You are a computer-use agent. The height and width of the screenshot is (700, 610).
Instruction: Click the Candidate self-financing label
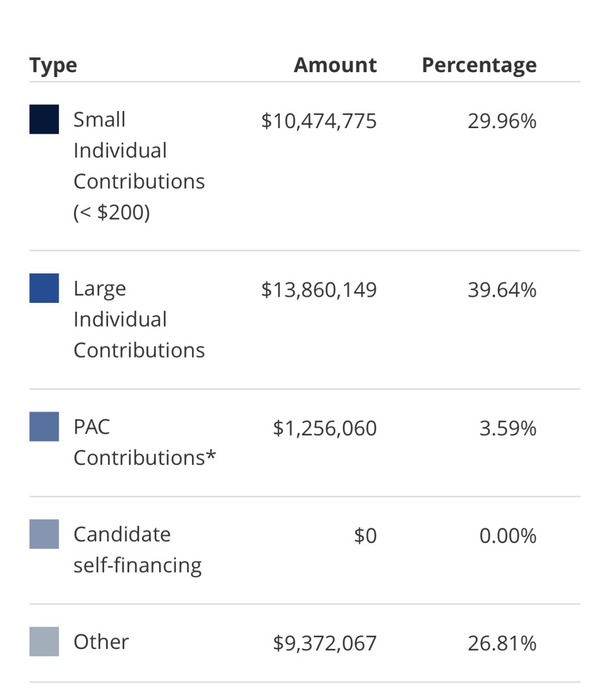[x=138, y=550]
